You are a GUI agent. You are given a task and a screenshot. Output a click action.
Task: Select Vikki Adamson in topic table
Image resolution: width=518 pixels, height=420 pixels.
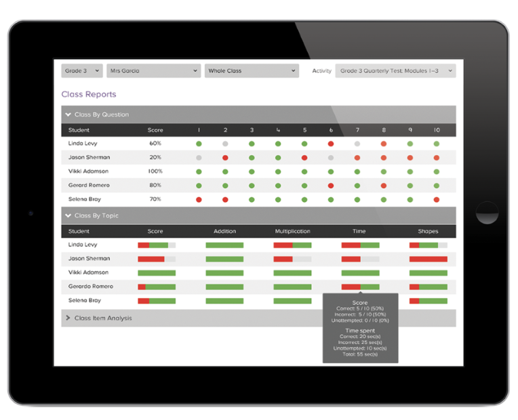point(88,272)
